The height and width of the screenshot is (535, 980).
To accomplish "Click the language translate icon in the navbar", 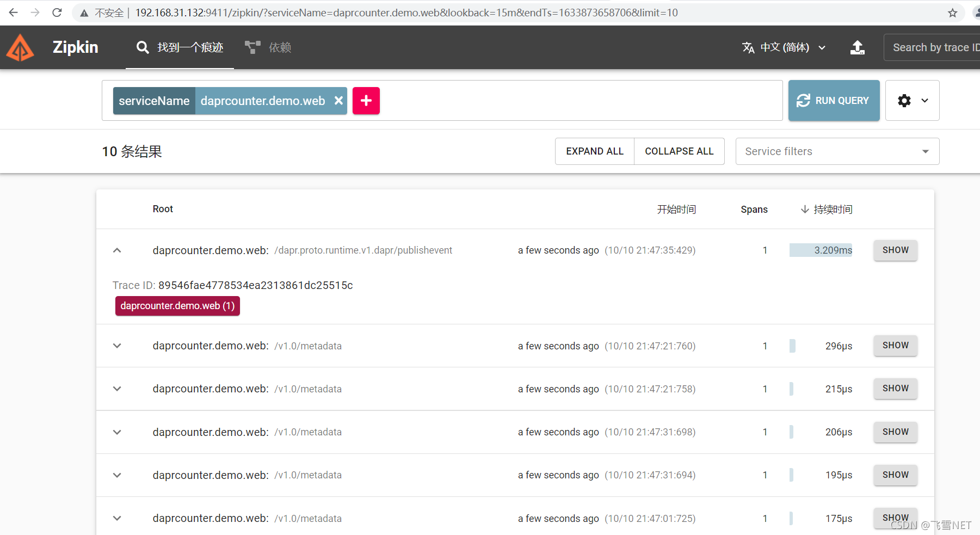I will [749, 48].
